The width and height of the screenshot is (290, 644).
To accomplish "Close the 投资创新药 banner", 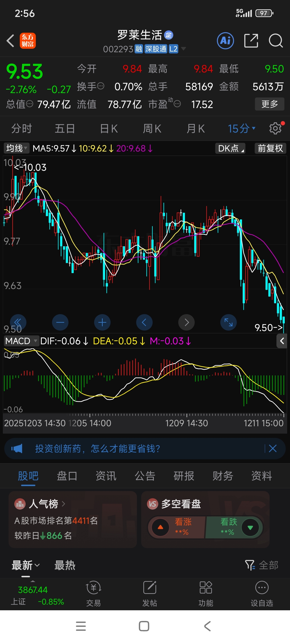I will click(272, 449).
